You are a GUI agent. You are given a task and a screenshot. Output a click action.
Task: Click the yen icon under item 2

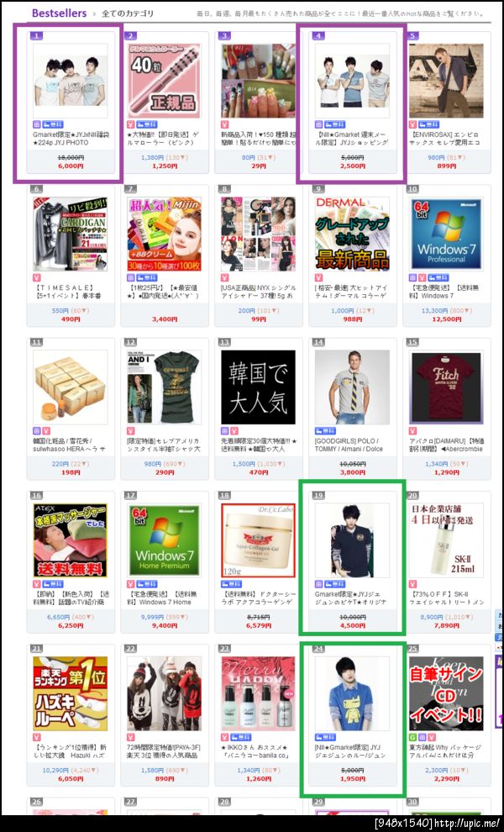pyautogui.click(x=131, y=124)
